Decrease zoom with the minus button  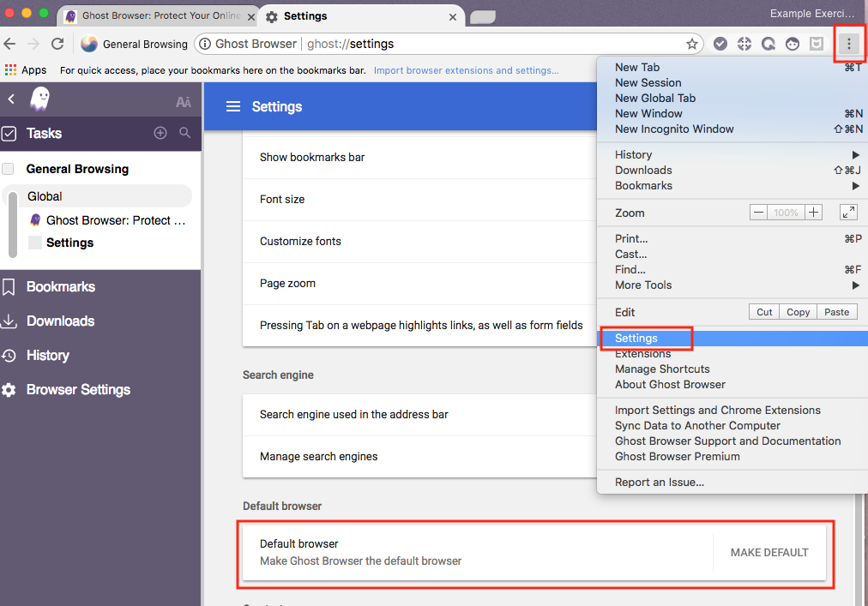tap(759, 212)
